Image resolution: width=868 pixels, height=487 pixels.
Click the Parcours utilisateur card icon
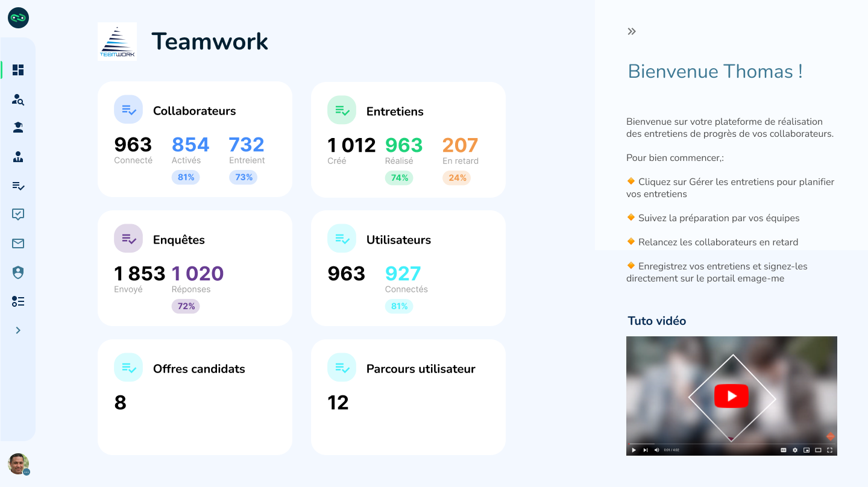[x=342, y=368]
